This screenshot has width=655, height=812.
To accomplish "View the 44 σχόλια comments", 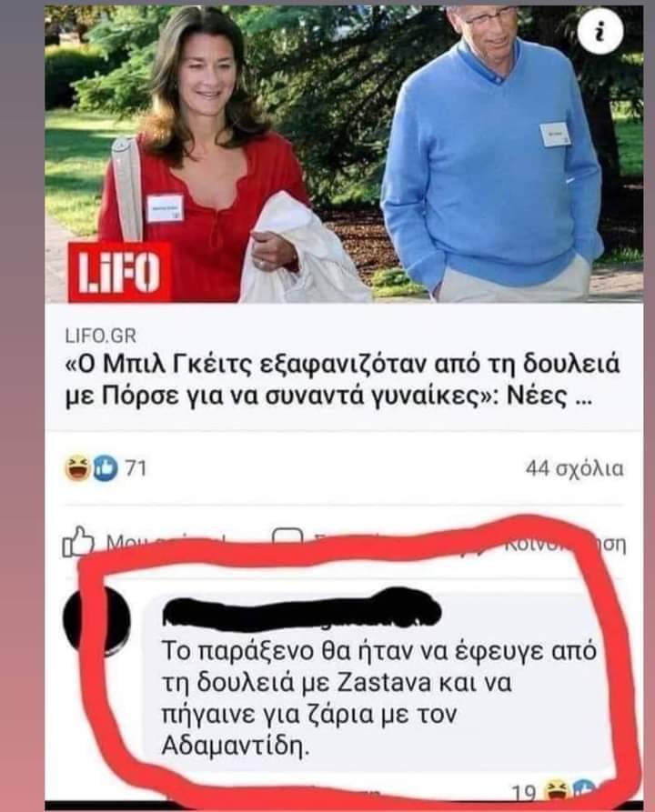I will (x=574, y=468).
